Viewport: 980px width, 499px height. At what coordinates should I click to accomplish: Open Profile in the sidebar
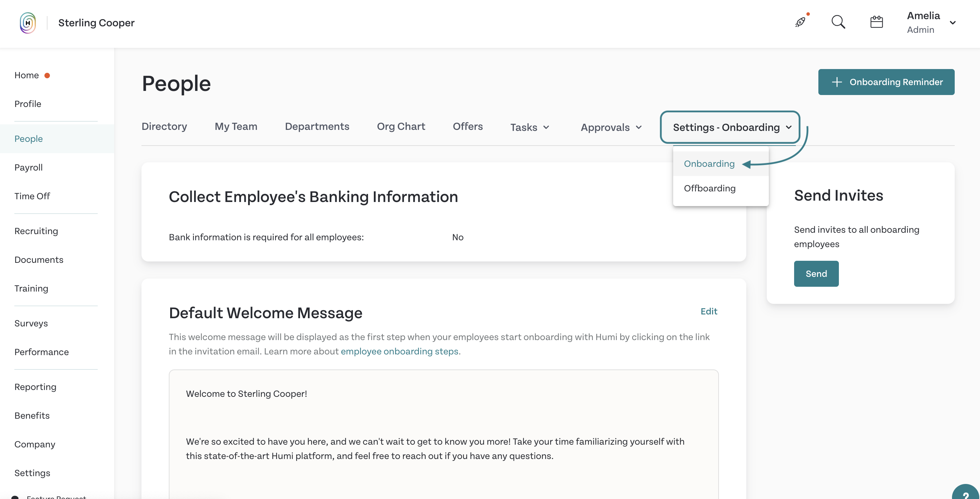pyautogui.click(x=28, y=104)
